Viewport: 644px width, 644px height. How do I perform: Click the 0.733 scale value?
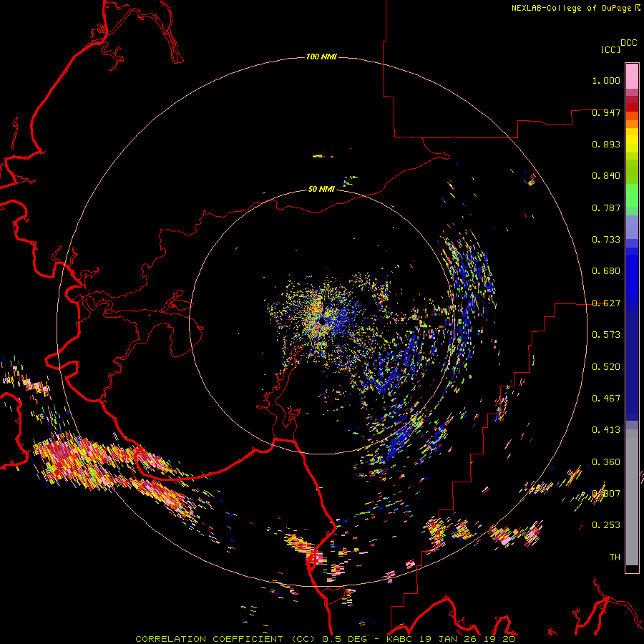[606, 240]
